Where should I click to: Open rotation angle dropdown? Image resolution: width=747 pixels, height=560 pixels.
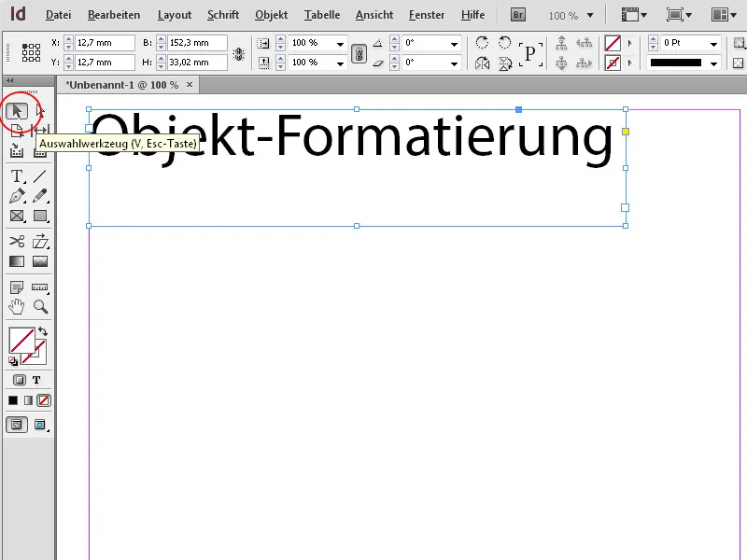(x=454, y=44)
